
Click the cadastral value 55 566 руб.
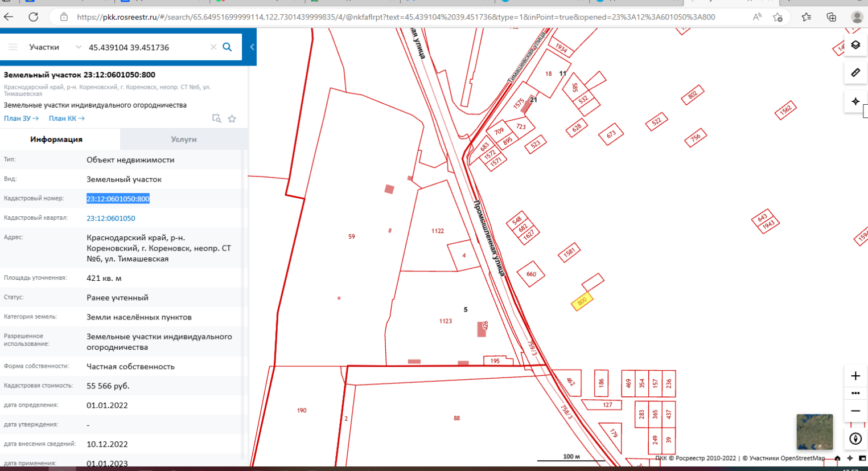pyautogui.click(x=108, y=386)
